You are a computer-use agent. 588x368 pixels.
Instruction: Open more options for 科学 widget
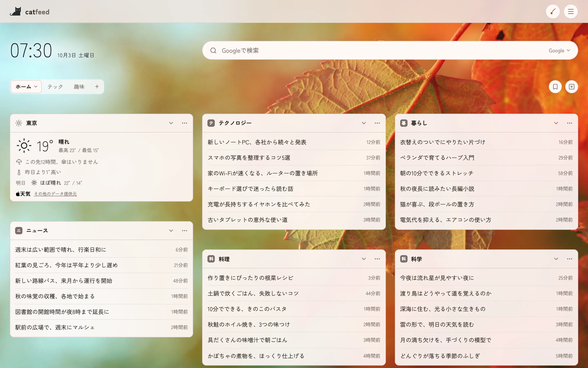click(570, 259)
